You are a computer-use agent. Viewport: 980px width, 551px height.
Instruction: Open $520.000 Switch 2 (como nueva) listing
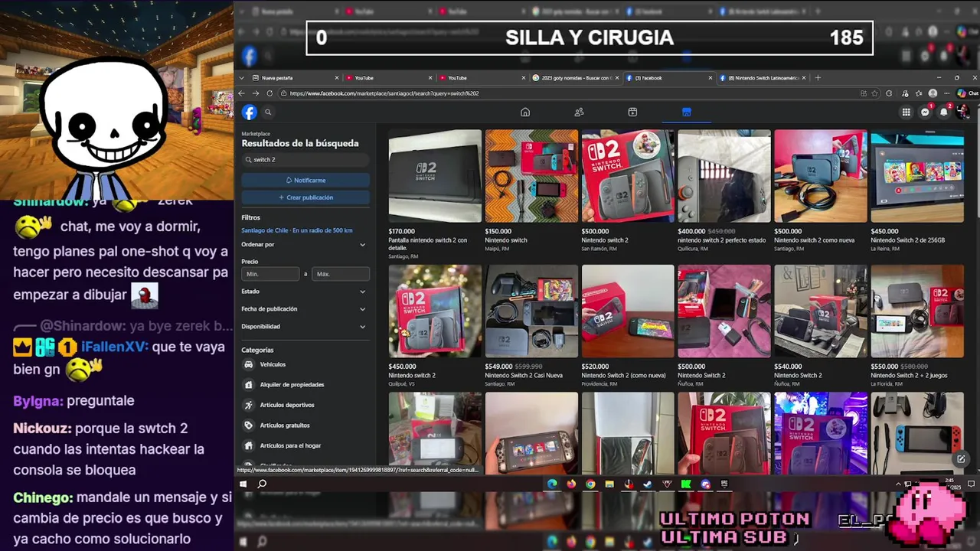click(628, 326)
